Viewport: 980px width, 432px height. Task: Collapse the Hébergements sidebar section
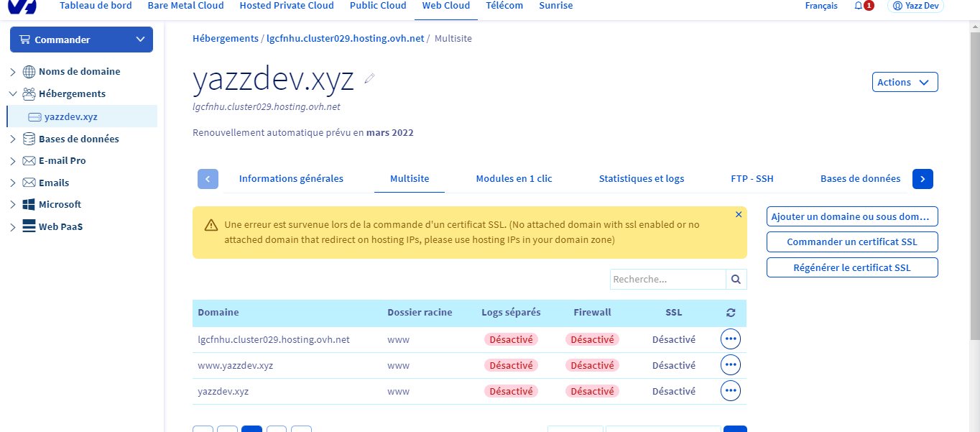(x=13, y=93)
